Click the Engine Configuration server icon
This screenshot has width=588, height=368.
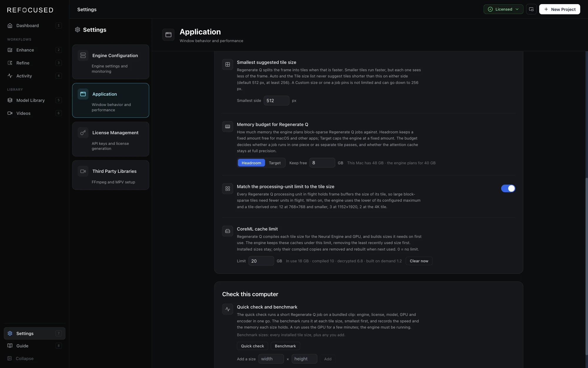[83, 55]
